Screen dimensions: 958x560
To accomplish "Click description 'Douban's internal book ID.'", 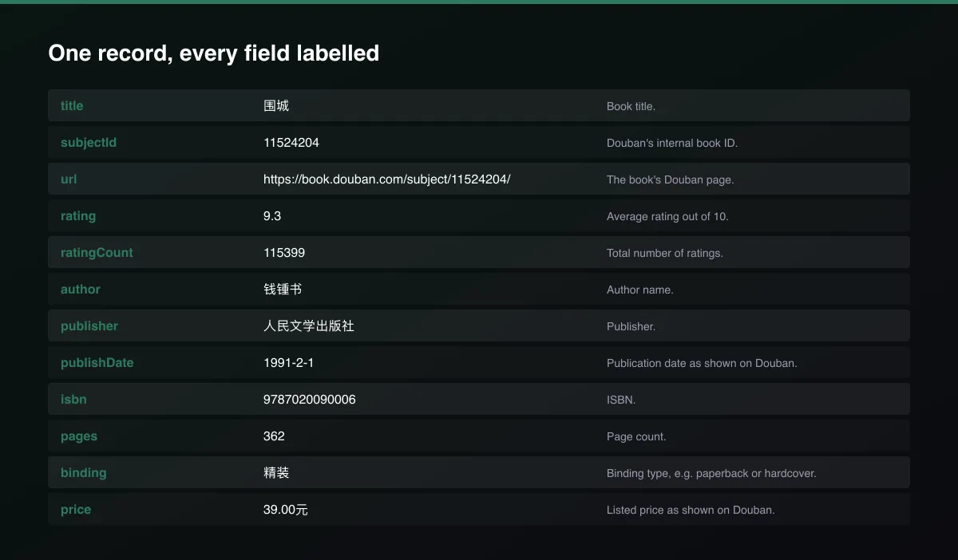I will [672, 143].
